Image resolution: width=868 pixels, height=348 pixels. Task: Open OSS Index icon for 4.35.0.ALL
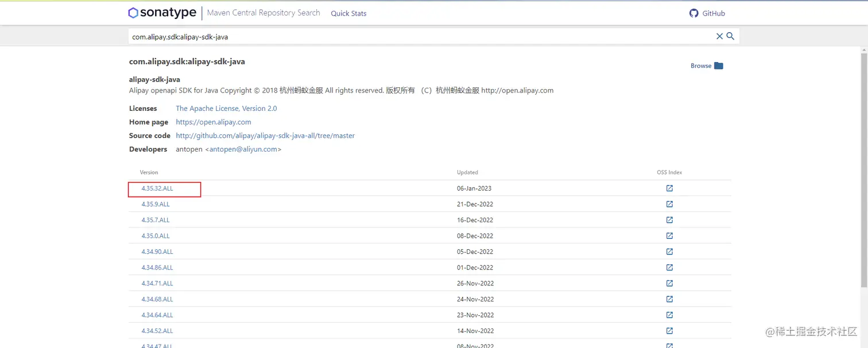pyautogui.click(x=669, y=235)
